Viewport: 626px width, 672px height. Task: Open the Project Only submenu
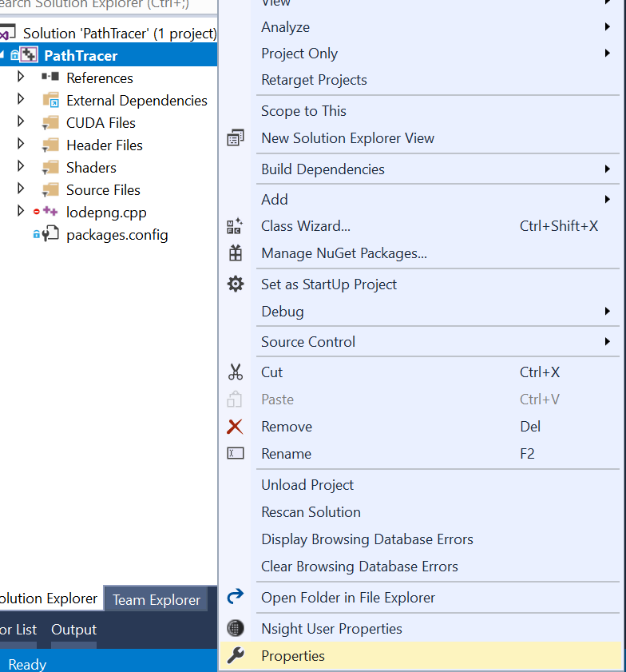tap(420, 54)
